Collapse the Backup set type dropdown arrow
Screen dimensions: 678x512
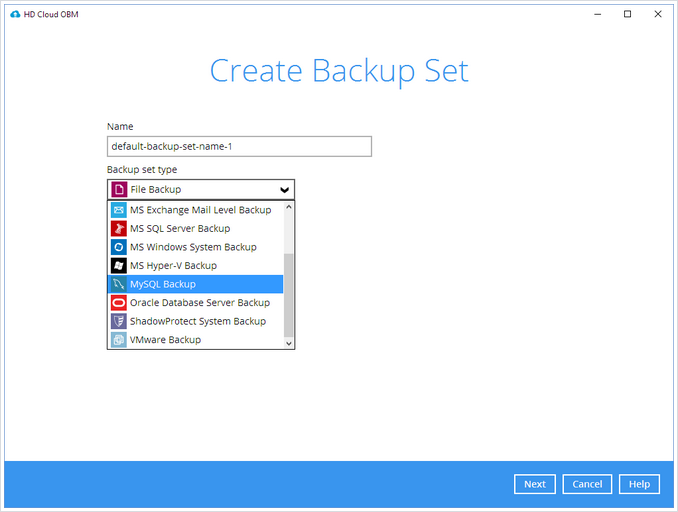285,190
